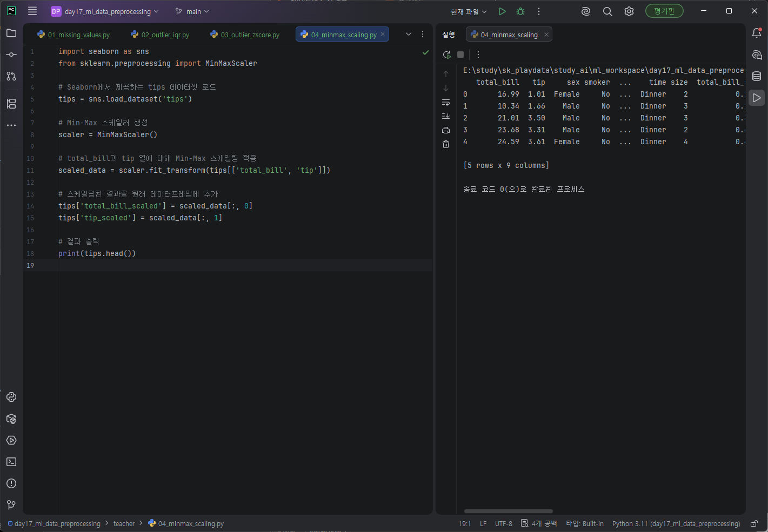Click the 04_minmax_scaling.py breadcrumb
This screenshot has height=532, width=768.
186,523
